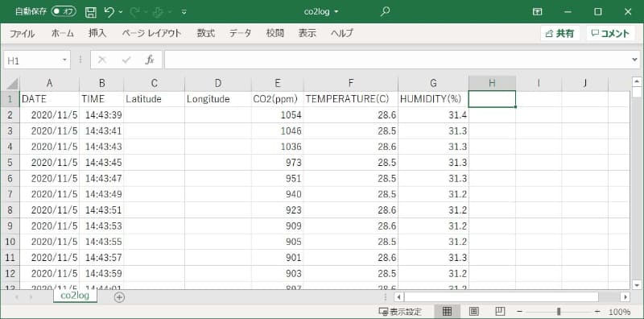Select row 5 header
Viewport: 644px width, 319px height.
pyautogui.click(x=10, y=163)
